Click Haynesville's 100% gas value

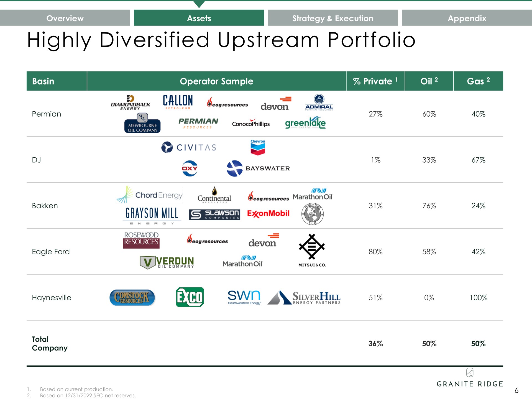[x=479, y=298]
